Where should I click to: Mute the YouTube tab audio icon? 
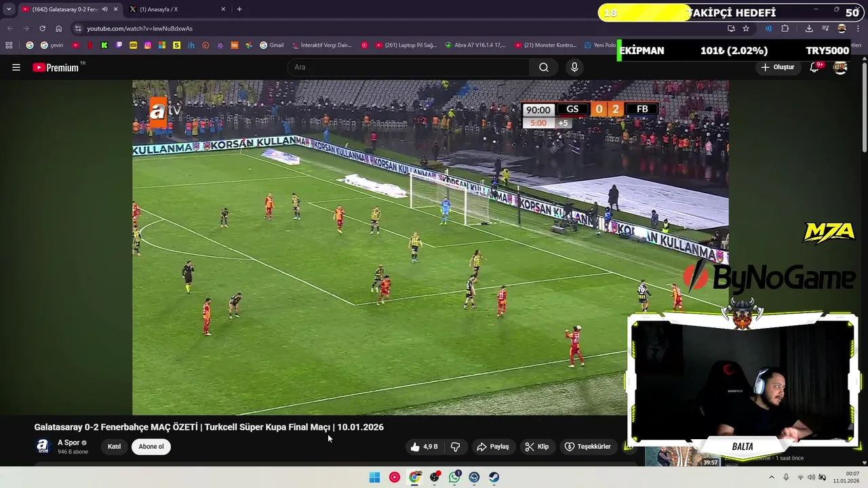[104, 9]
